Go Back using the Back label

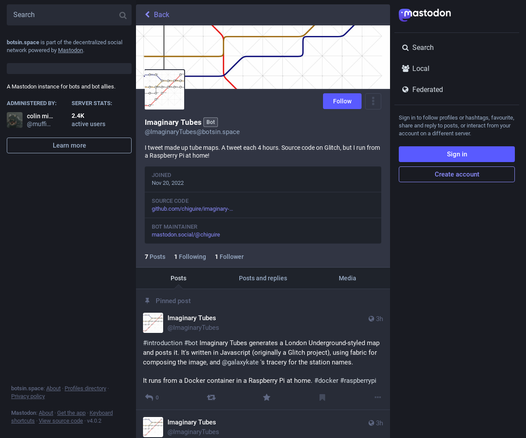[x=161, y=14]
